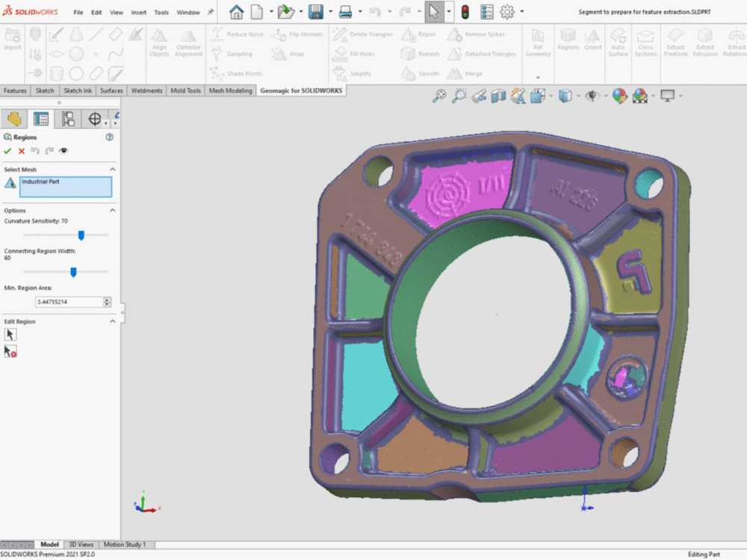
Task: Switch to the Sketch tab
Action: [45, 90]
